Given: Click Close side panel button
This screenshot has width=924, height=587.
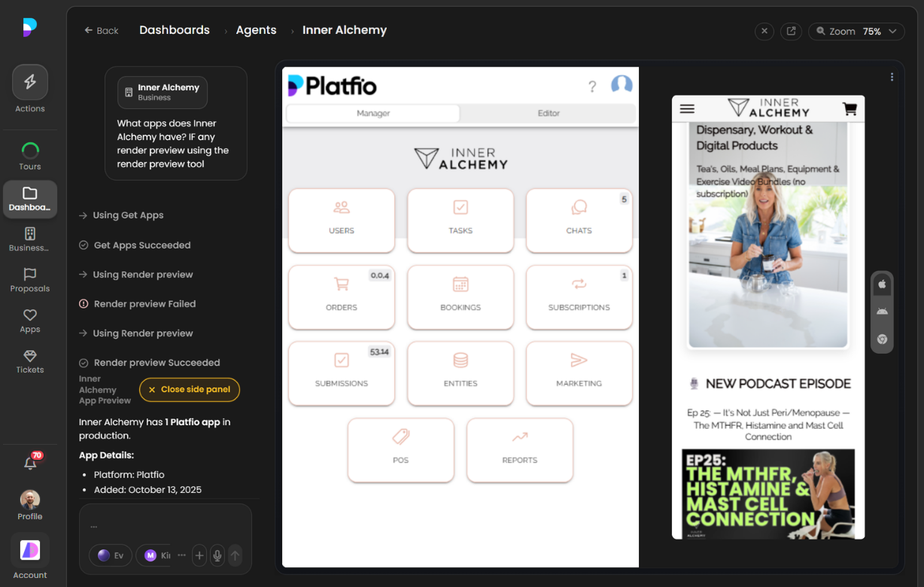Looking at the screenshot, I should (x=190, y=390).
